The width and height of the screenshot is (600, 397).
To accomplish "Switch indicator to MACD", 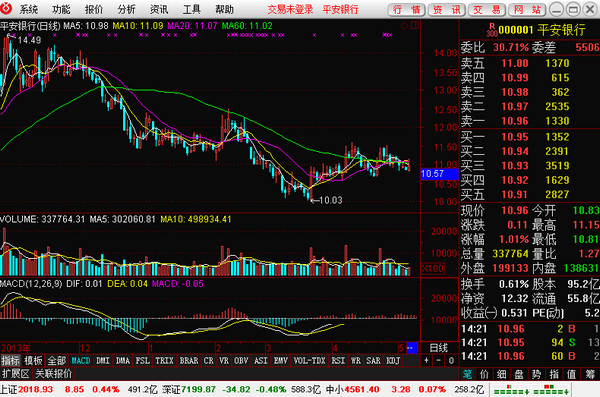I will [81, 361].
